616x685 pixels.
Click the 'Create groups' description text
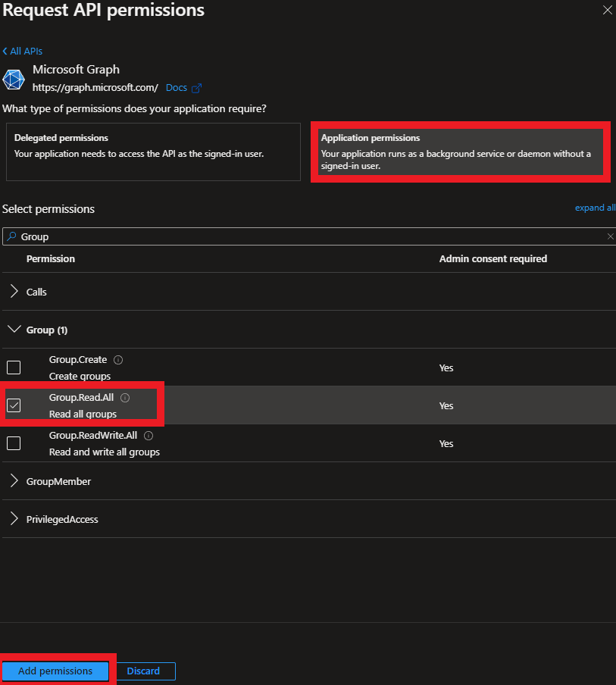80,376
